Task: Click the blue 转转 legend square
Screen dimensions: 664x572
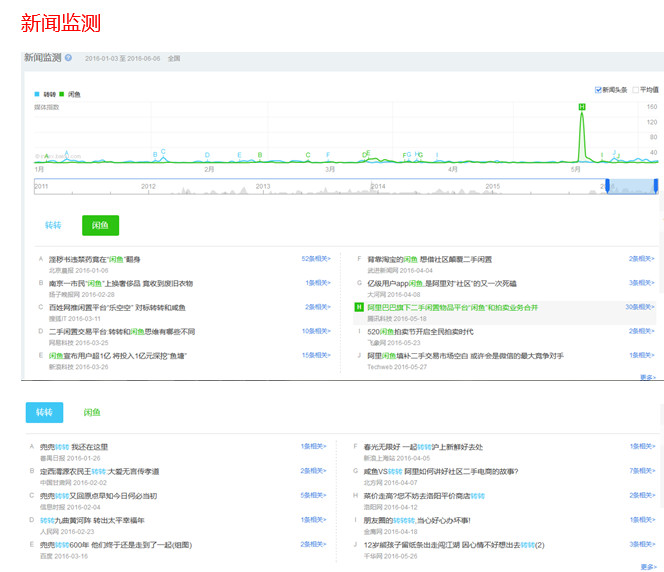Action: (37, 94)
